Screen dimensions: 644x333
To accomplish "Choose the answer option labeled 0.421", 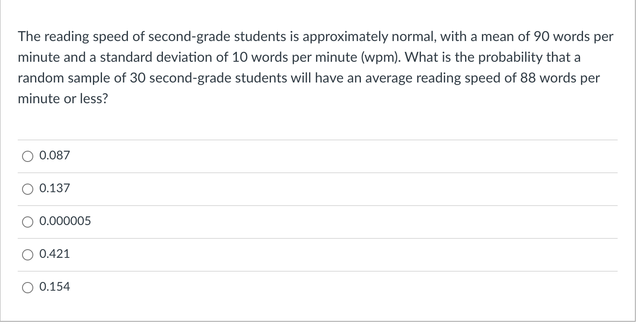I will coord(54,254).
